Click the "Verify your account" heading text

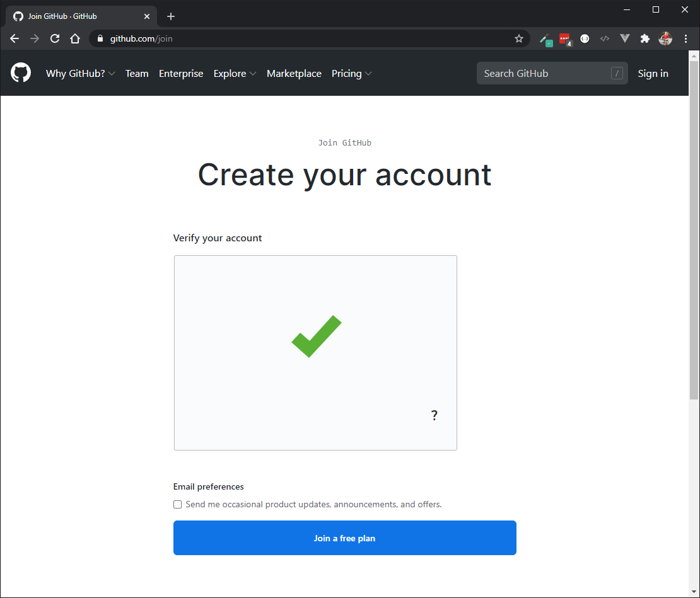point(218,238)
